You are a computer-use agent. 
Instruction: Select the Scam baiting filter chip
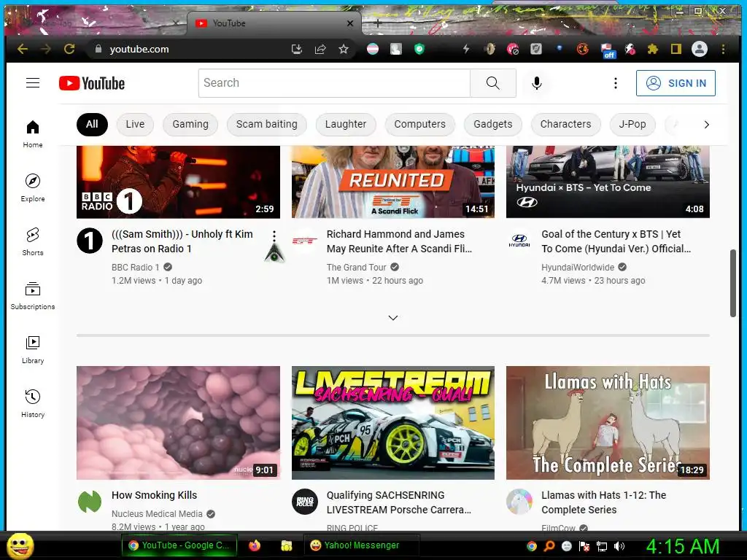point(267,124)
